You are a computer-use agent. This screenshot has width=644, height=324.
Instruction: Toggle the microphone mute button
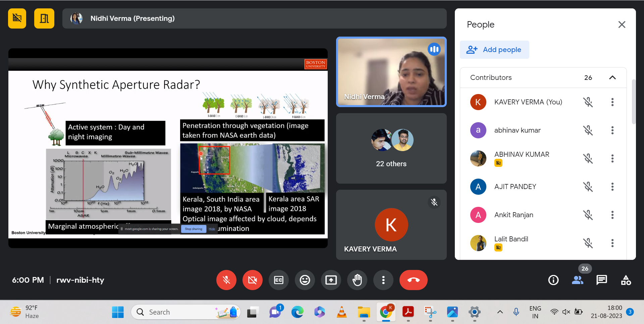[226, 280]
